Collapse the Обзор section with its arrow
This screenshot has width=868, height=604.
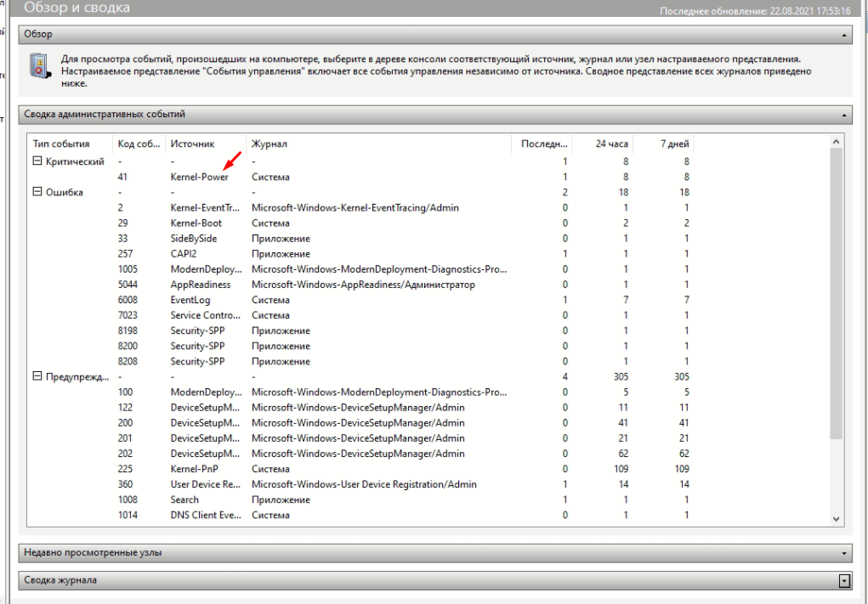coord(843,35)
